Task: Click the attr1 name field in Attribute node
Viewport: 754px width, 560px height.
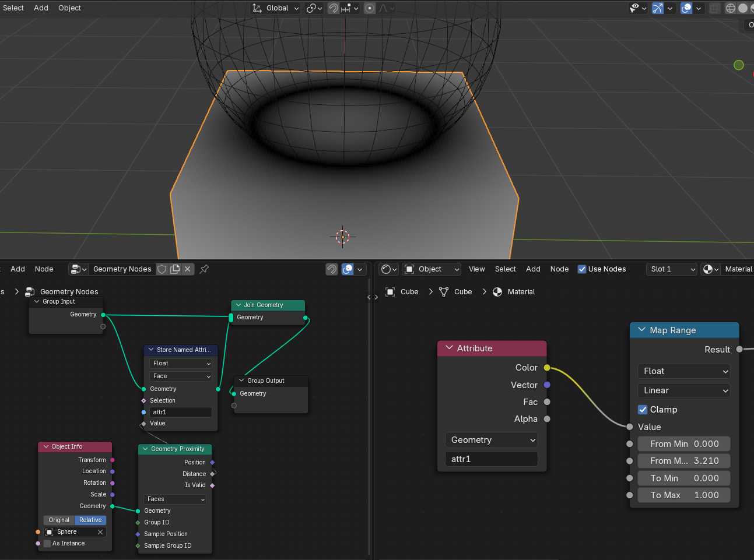Action: 491,459
